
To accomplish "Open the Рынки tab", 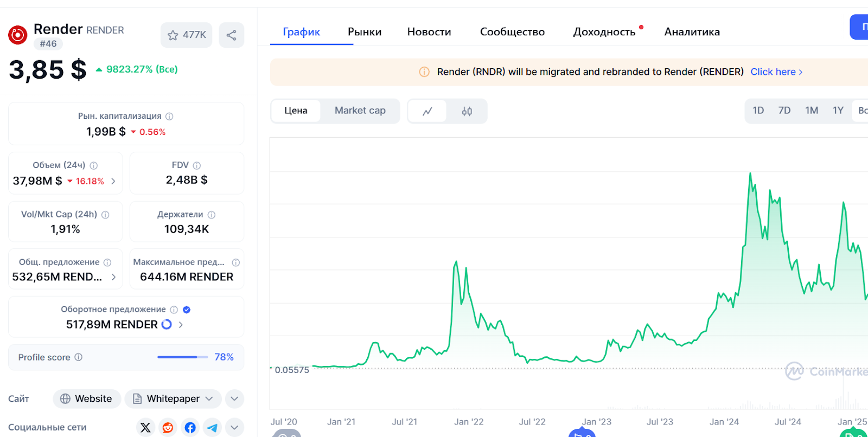I will 365,32.
